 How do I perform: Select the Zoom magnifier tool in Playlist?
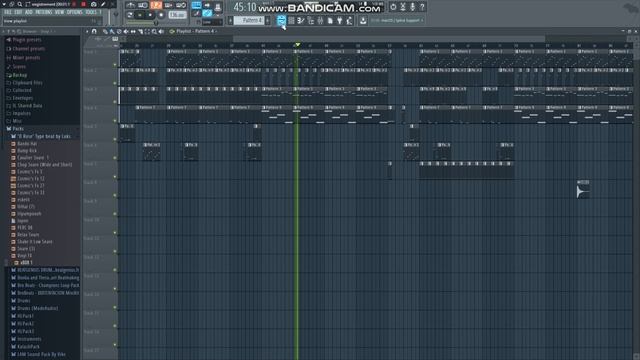pyautogui.click(x=154, y=31)
